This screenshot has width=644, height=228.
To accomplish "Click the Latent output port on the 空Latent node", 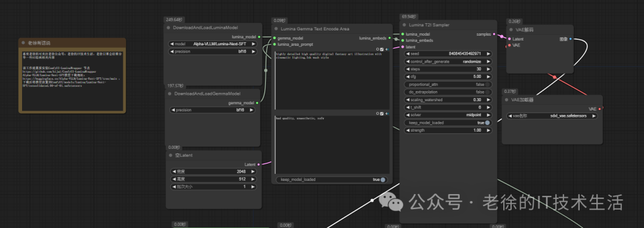I will pyautogui.click(x=259, y=164).
